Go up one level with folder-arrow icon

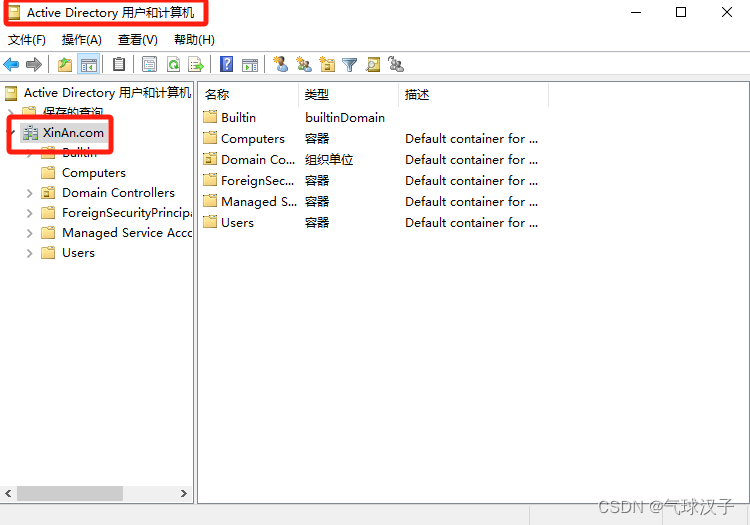[65, 64]
